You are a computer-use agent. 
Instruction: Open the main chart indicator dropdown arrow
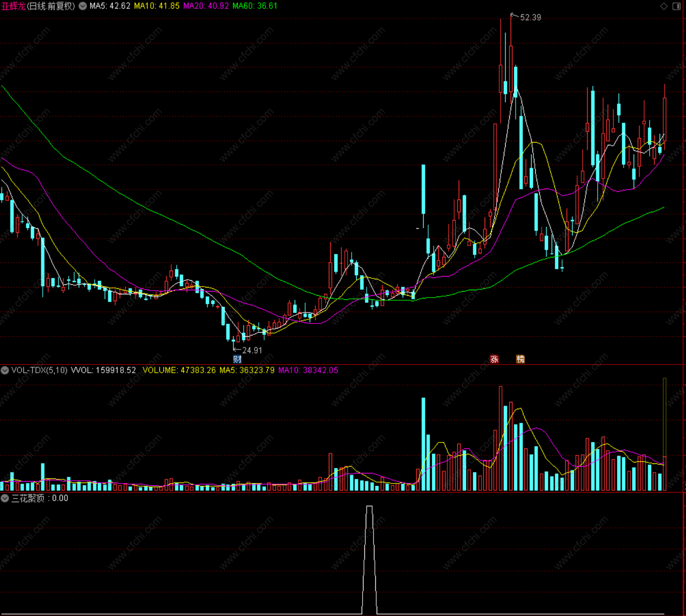click(83, 6)
